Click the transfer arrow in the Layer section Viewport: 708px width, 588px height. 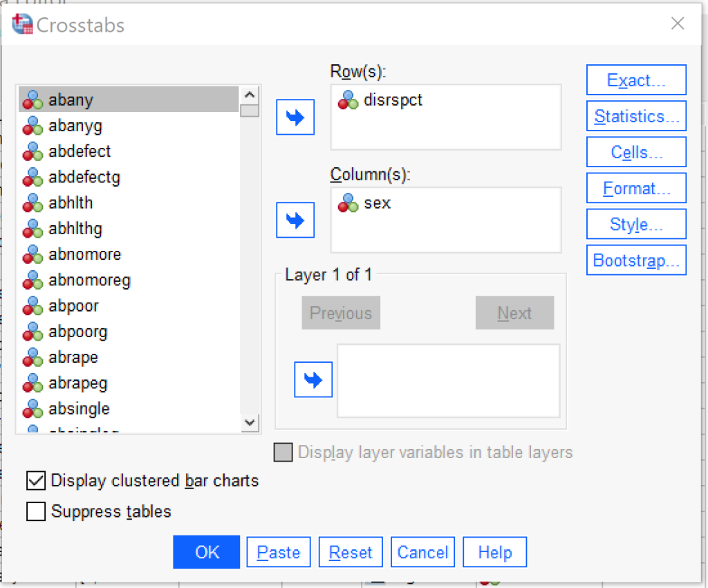(313, 379)
